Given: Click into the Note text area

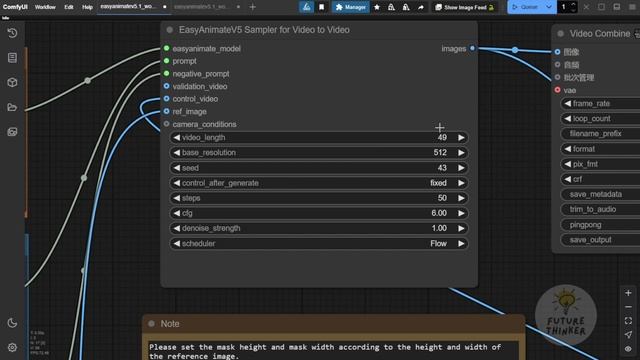Looking at the screenshot, I should click(x=333, y=351).
